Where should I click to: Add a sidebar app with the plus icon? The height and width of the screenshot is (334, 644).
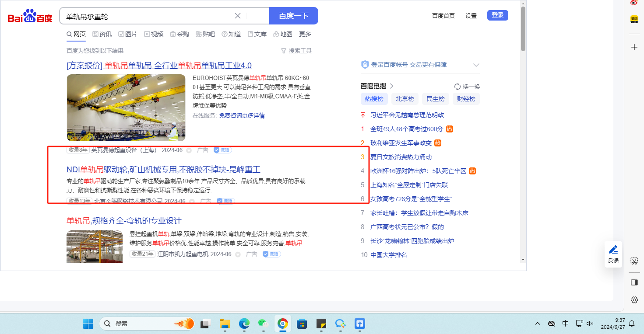[634, 47]
